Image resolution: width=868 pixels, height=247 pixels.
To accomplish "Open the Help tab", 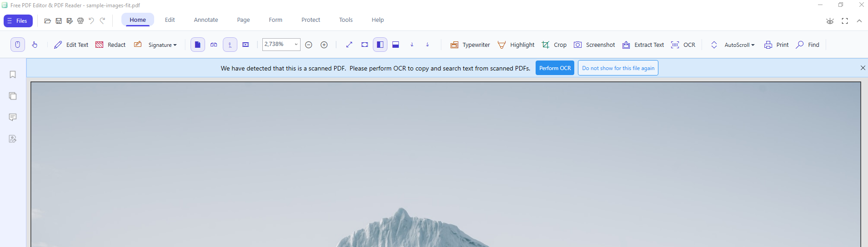I will (x=377, y=20).
